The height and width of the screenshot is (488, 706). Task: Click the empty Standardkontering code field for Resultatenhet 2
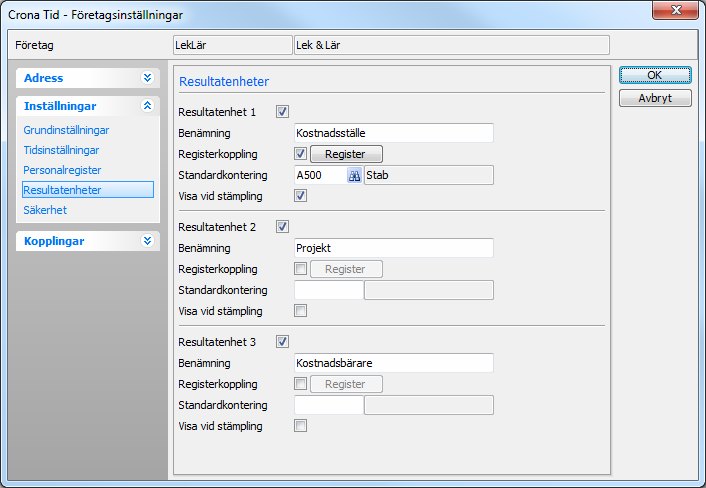tap(329, 290)
